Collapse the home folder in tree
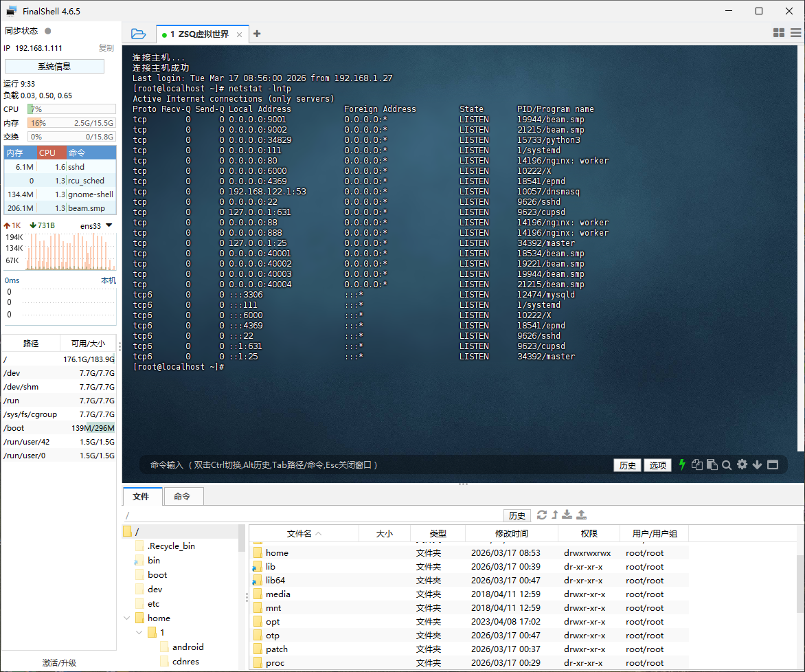805x672 pixels. tap(126, 618)
